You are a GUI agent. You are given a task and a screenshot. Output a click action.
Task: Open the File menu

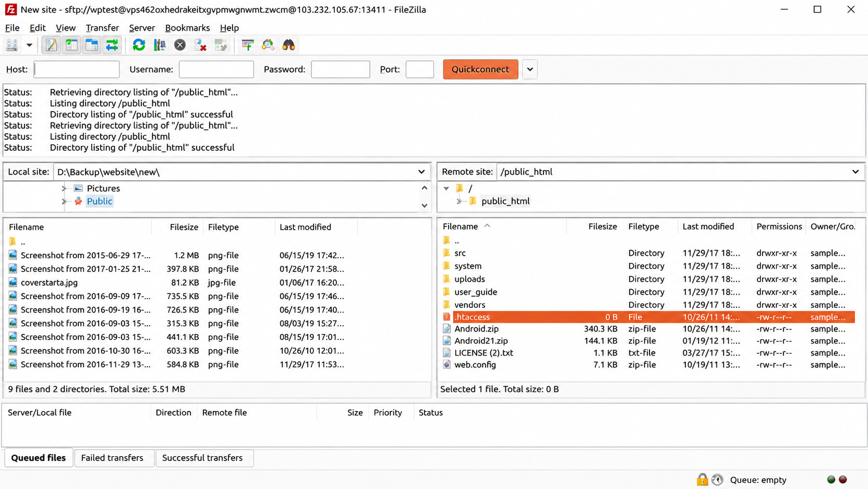[x=12, y=28]
